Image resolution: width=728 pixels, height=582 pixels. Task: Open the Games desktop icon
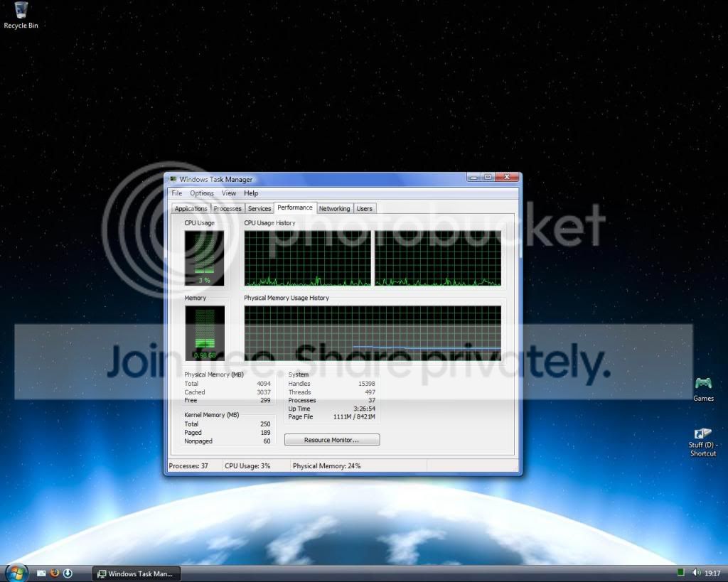pos(703,389)
